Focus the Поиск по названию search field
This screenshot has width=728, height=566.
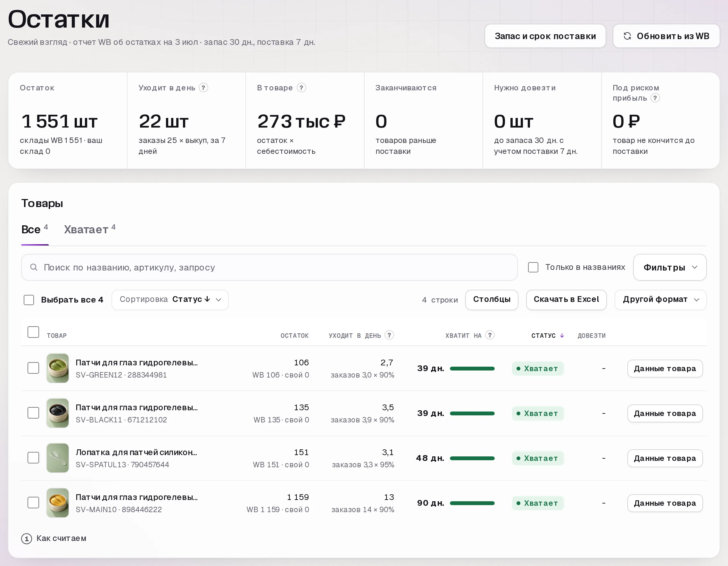[269, 267]
